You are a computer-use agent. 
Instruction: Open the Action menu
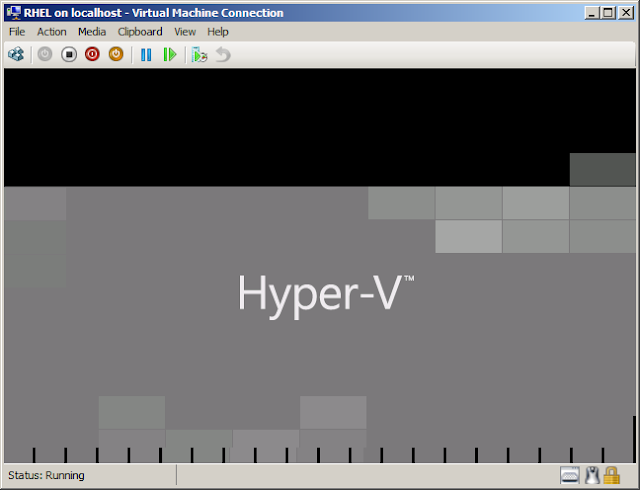[x=51, y=32]
